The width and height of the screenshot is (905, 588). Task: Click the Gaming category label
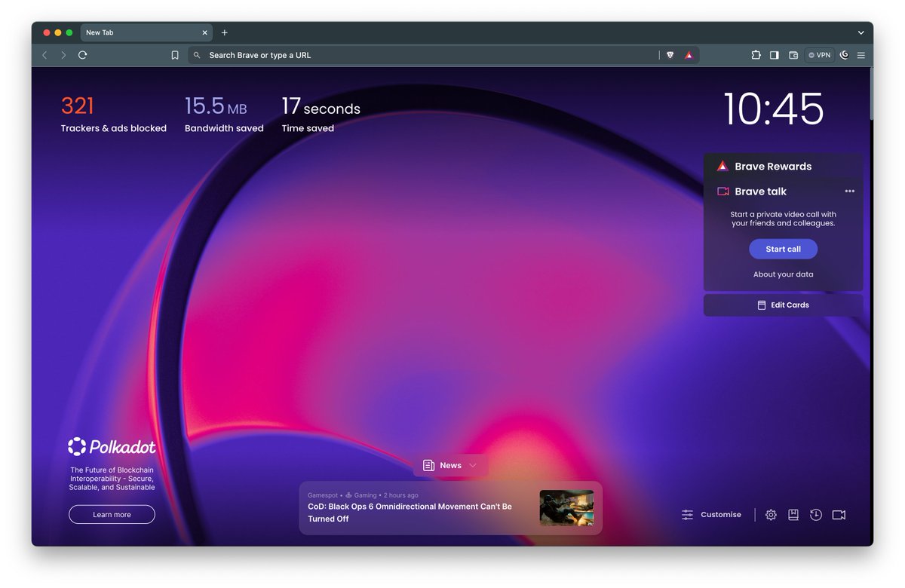pyautogui.click(x=365, y=495)
